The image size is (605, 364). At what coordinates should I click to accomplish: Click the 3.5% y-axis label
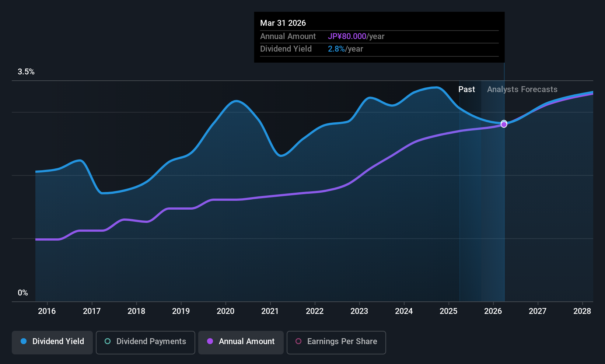point(26,72)
